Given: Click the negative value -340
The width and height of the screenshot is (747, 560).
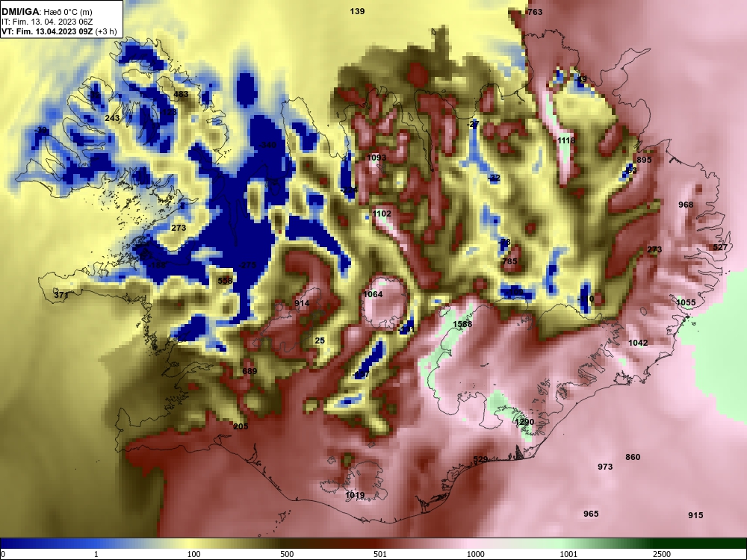Looking at the screenshot, I should coord(267,145).
